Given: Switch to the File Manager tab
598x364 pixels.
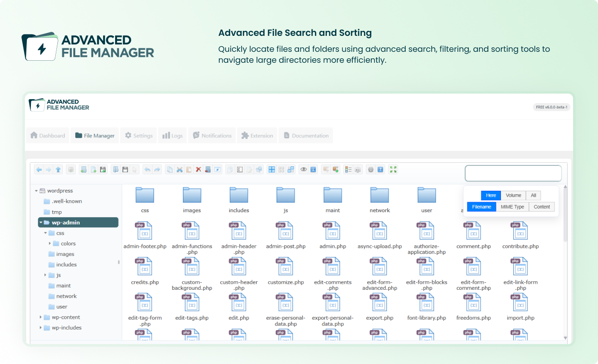Looking at the screenshot, I should (95, 135).
